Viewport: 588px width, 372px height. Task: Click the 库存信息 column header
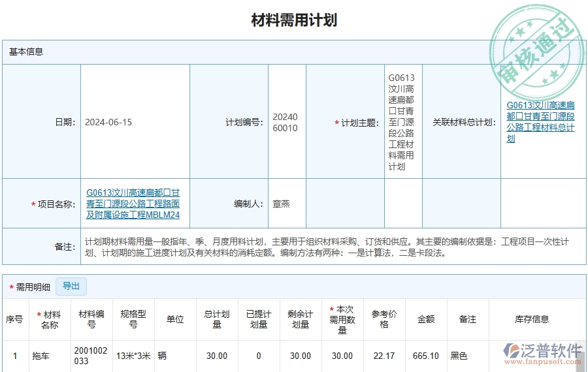pos(532,319)
